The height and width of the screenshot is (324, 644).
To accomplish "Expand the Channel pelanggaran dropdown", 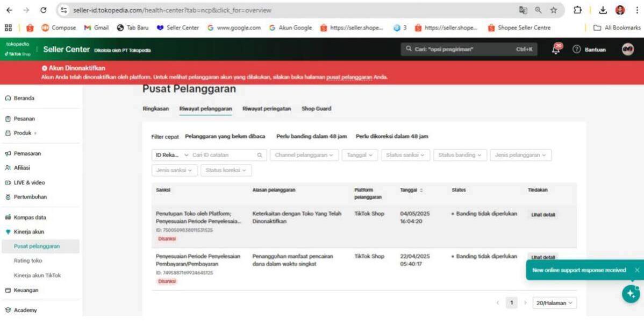I will pyautogui.click(x=303, y=155).
